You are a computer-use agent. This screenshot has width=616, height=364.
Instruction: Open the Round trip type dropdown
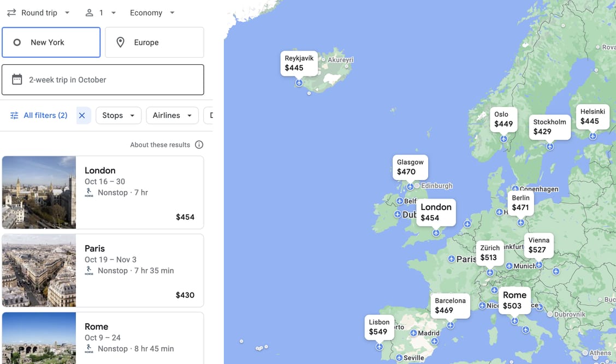(x=39, y=13)
